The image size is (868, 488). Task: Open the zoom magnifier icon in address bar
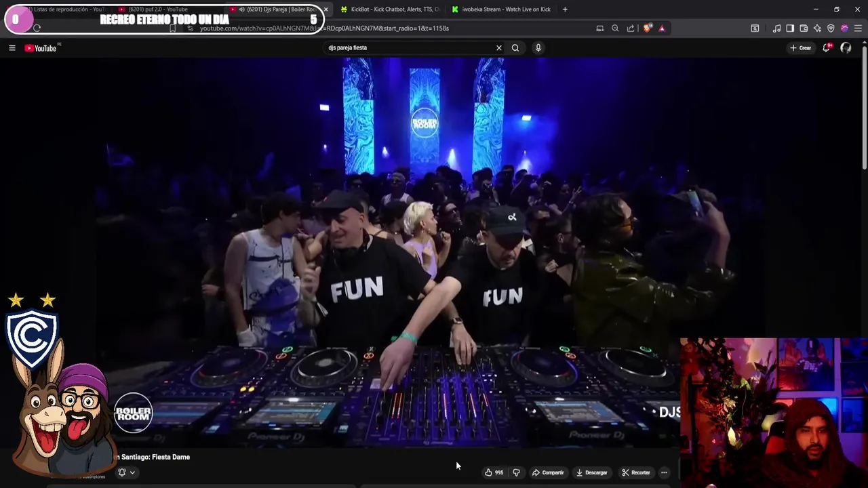615,28
